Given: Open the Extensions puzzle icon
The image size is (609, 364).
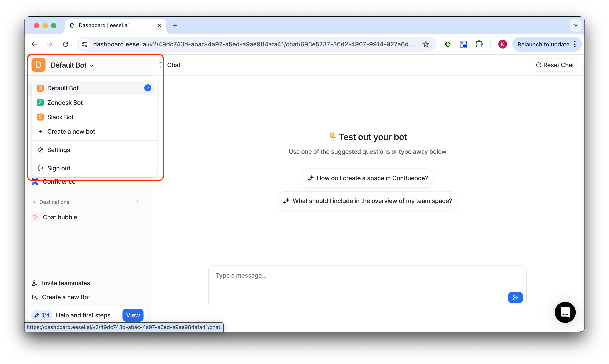Looking at the screenshot, I should click(x=479, y=44).
